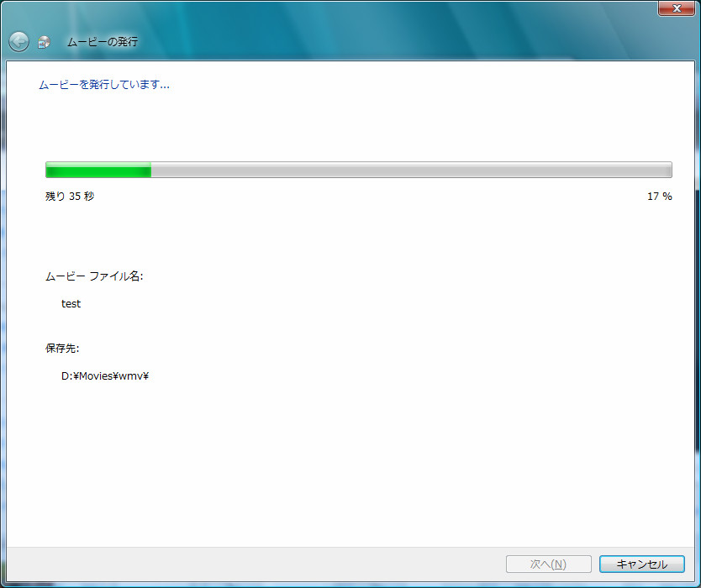The image size is (701, 588).
Task: Click the 17 % progress percentage
Action: [659, 197]
